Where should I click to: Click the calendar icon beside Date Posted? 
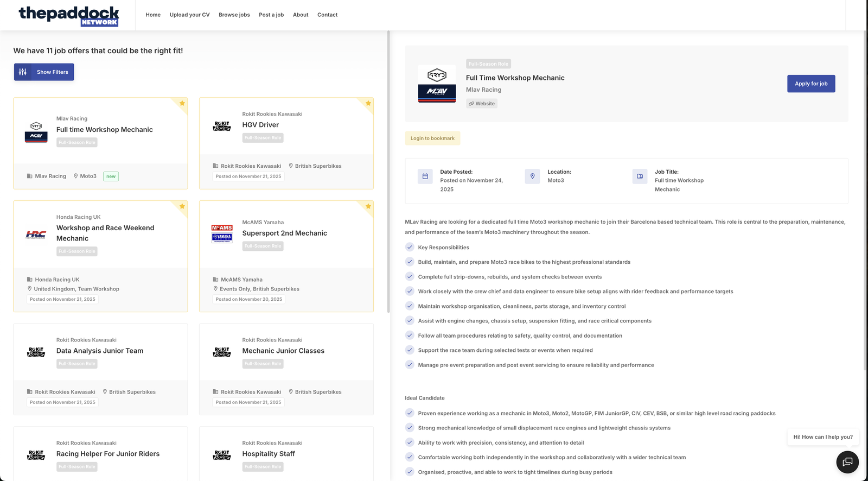pos(425,176)
